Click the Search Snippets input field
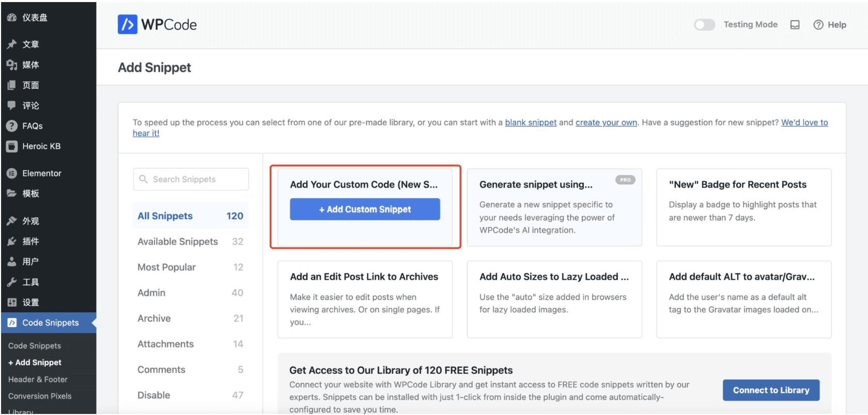 [x=191, y=179]
